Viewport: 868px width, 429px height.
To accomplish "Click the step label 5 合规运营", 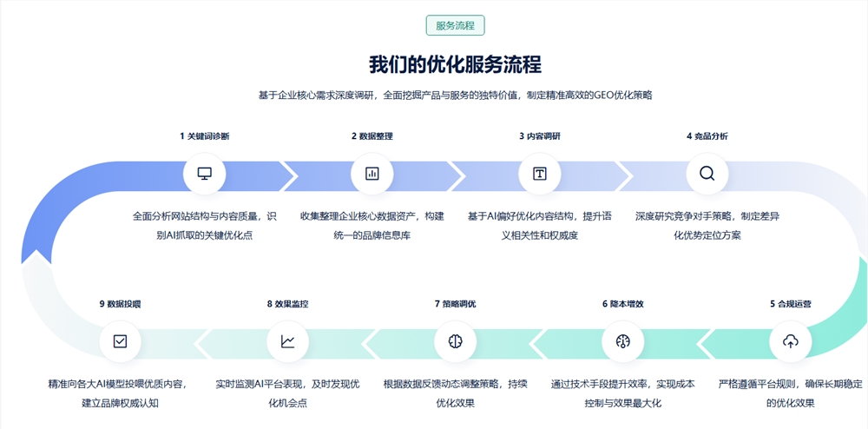I will coord(791,304).
